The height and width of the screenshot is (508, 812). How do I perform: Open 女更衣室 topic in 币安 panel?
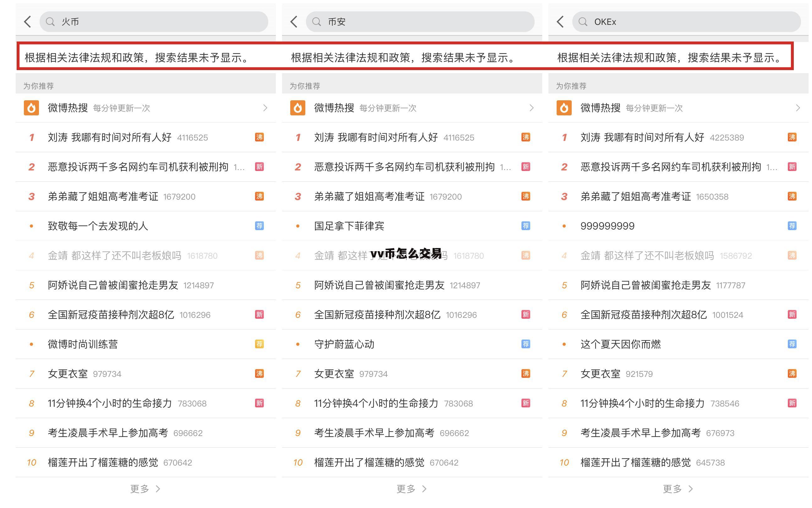pos(334,374)
